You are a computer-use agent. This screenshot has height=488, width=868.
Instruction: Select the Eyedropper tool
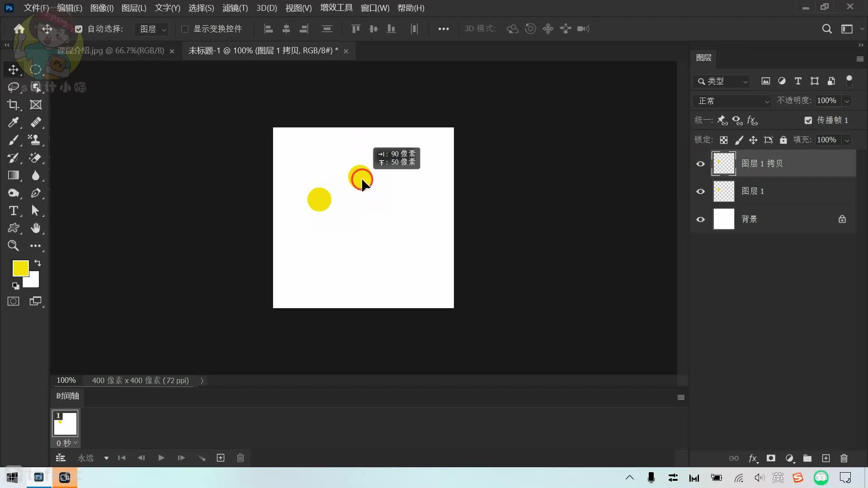click(13, 122)
